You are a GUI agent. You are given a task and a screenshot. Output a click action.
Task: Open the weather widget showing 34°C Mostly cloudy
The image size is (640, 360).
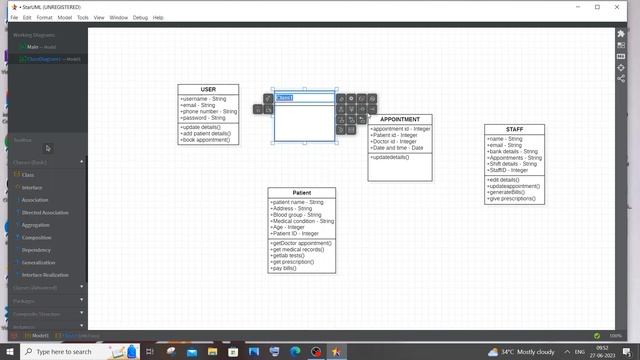(x=521, y=351)
